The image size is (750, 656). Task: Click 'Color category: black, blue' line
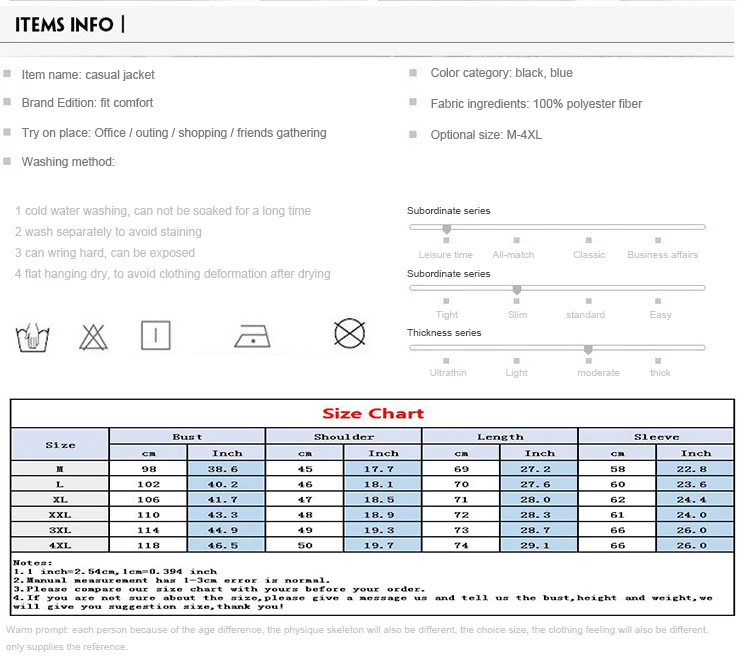coord(501,73)
